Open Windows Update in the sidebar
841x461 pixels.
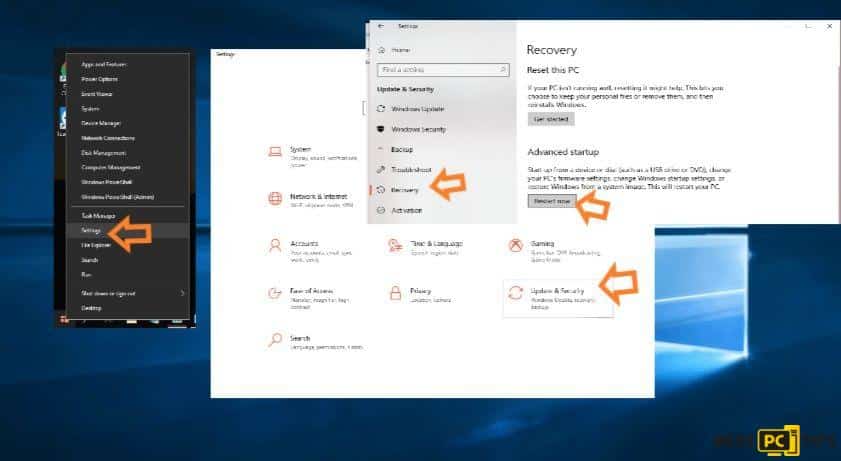tap(418, 109)
